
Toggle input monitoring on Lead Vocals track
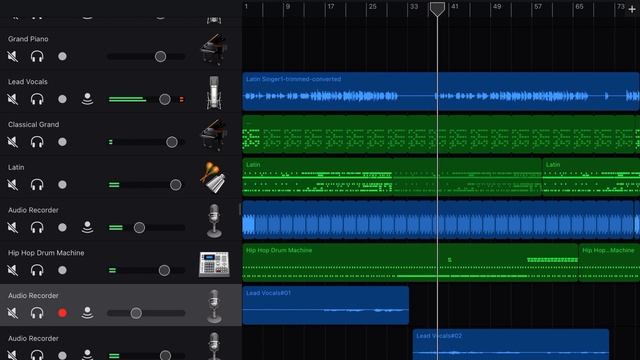click(x=87, y=99)
